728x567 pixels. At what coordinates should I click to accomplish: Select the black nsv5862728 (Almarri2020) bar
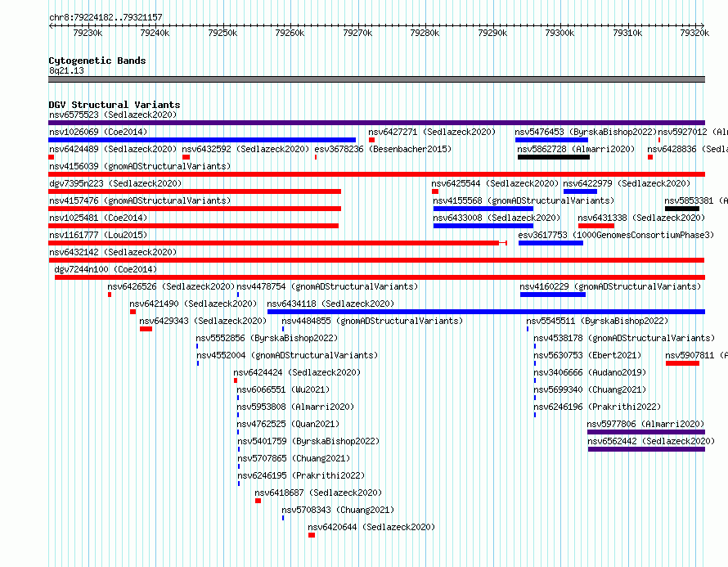554,157
